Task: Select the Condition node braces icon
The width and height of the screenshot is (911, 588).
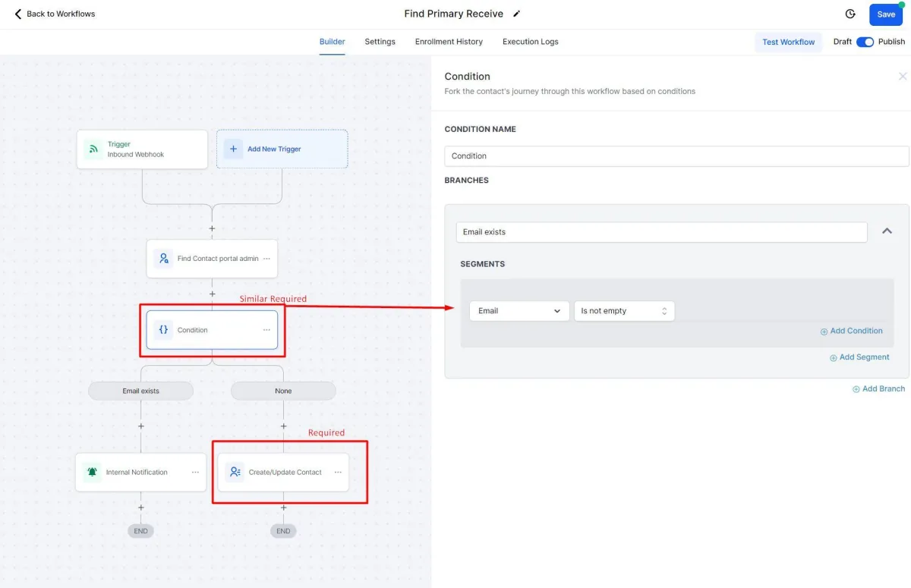Action: click(163, 330)
